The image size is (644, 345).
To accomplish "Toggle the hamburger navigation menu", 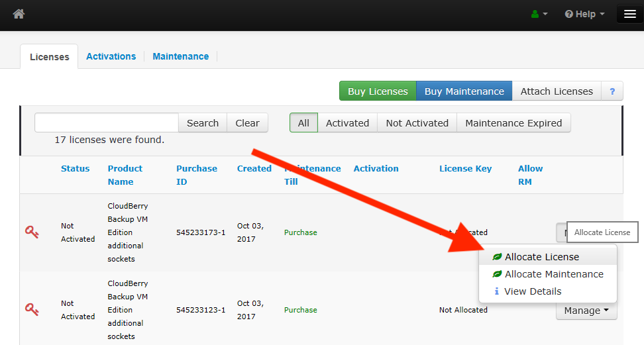I will click(629, 14).
